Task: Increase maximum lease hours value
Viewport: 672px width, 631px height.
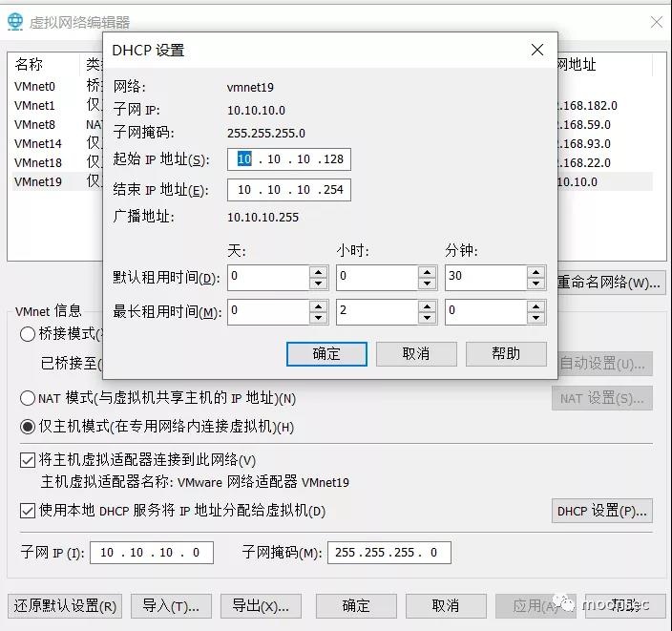Action: (x=428, y=306)
